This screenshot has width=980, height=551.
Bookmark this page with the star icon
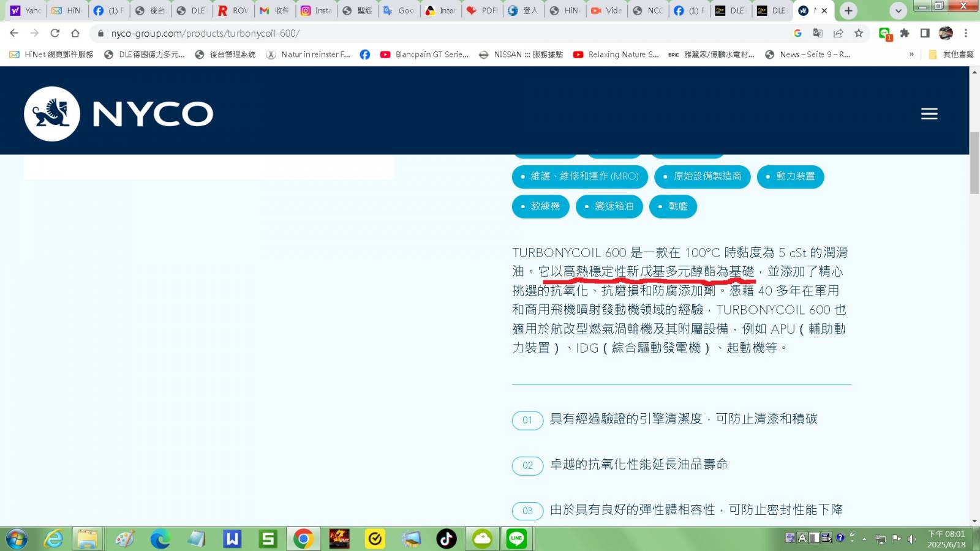pyautogui.click(x=859, y=33)
